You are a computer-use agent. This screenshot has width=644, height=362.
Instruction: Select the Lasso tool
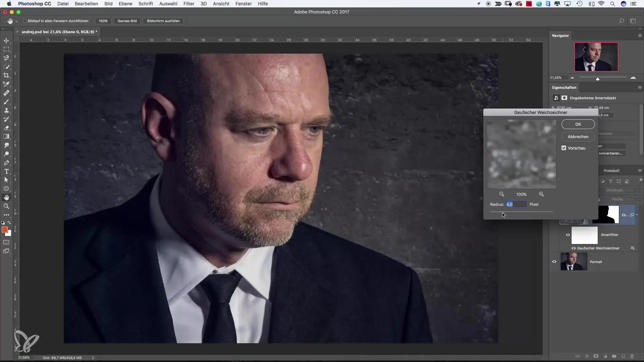pos(6,58)
